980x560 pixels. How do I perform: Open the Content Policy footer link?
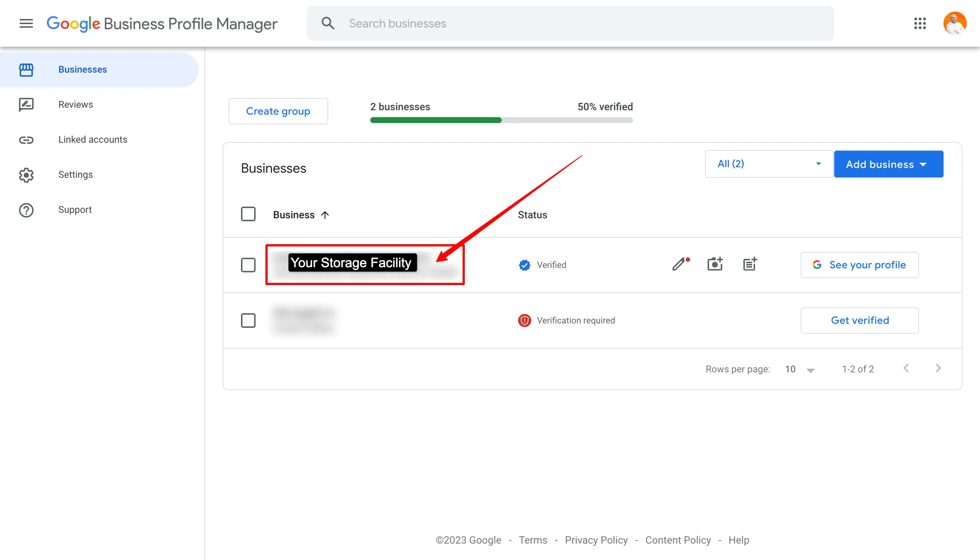(x=678, y=540)
